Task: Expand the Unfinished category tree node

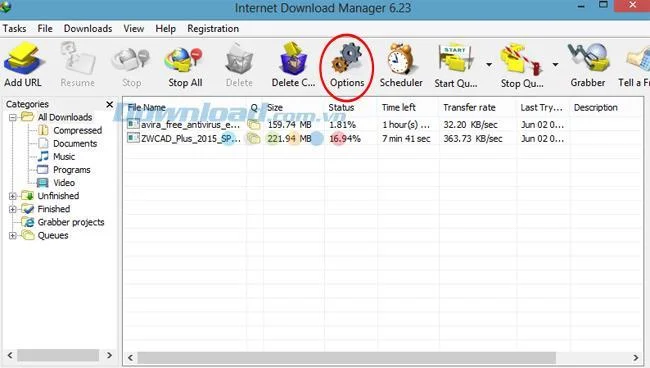Action: click(x=13, y=196)
